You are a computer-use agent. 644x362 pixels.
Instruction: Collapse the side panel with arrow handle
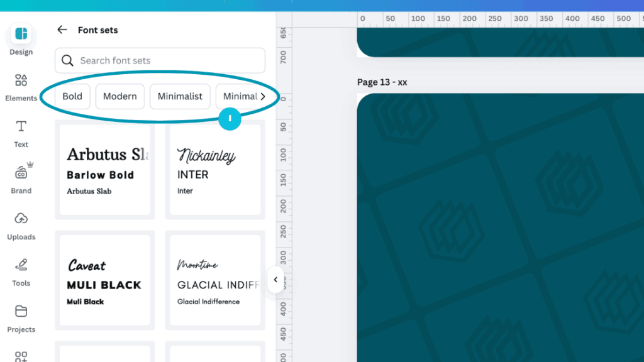coord(275,280)
